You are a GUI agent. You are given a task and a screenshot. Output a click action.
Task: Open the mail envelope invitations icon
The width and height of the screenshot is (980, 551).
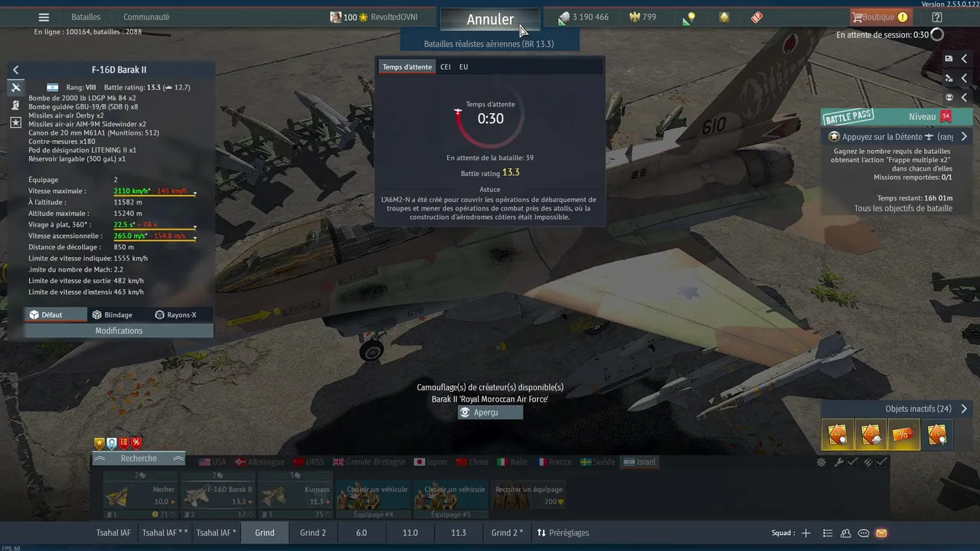[x=881, y=533]
